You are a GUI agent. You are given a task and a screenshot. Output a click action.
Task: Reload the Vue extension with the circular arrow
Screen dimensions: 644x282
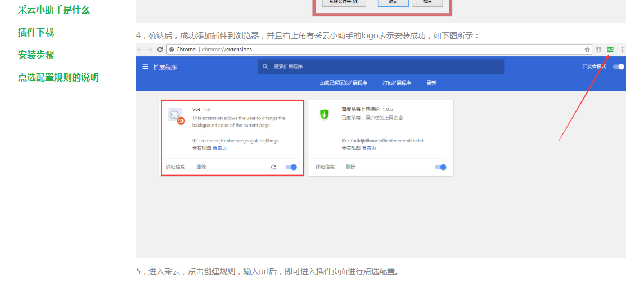click(273, 167)
